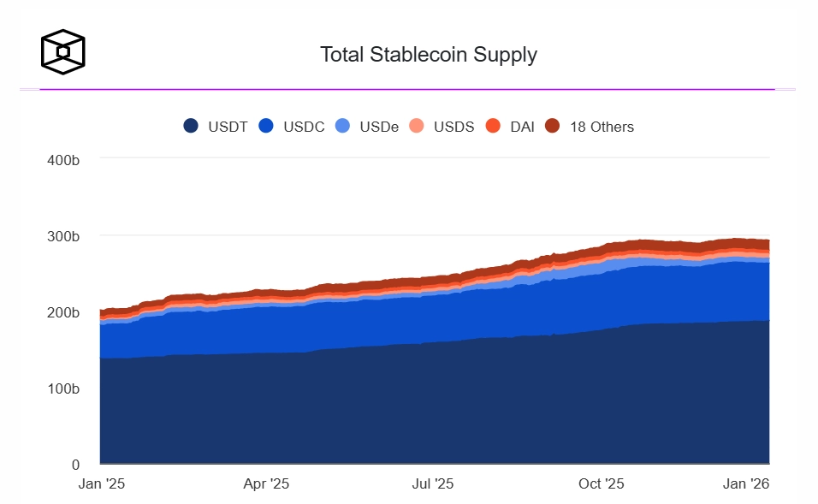The width and height of the screenshot is (818, 504).
Task: Select the Jul '25 x-axis label
Action: (x=433, y=483)
